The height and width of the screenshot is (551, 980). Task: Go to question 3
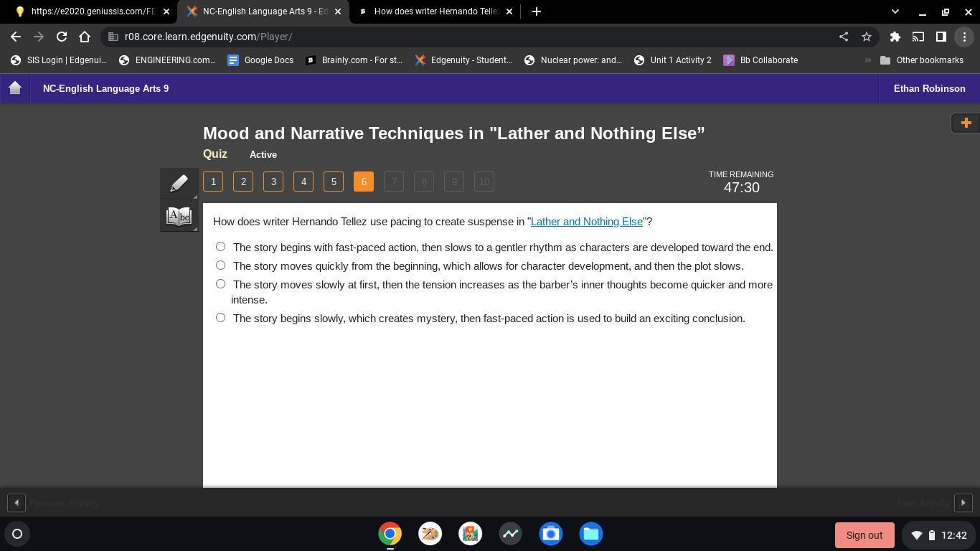point(273,182)
